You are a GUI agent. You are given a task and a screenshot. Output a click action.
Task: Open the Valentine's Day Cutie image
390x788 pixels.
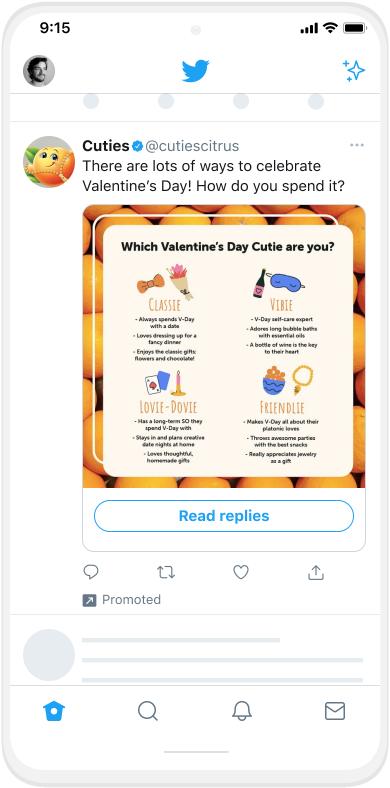[x=224, y=346]
